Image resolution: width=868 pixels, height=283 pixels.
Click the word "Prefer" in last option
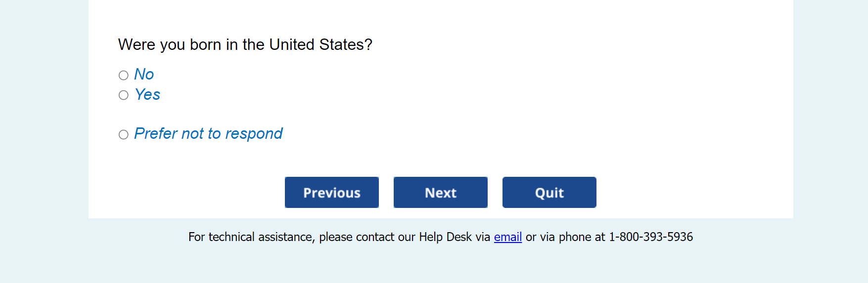pyautogui.click(x=156, y=133)
